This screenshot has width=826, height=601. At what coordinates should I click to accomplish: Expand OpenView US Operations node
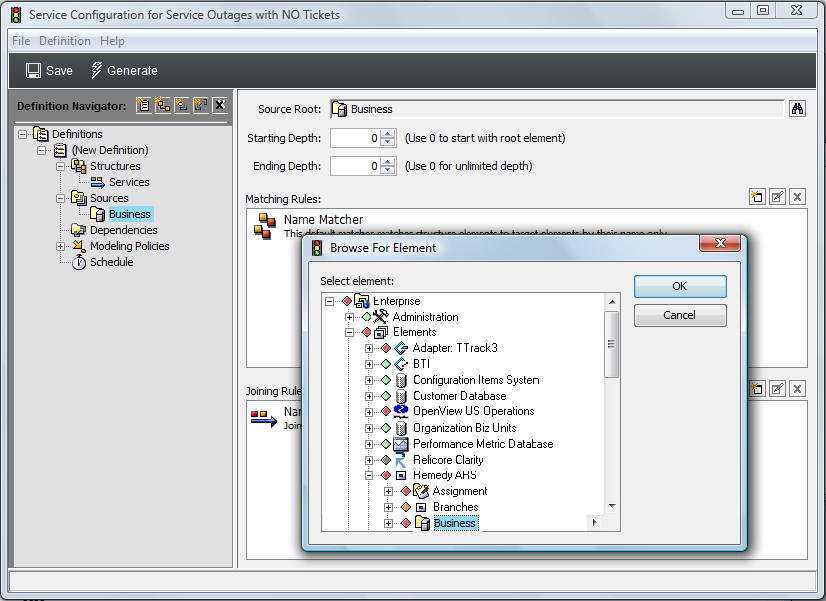(369, 412)
